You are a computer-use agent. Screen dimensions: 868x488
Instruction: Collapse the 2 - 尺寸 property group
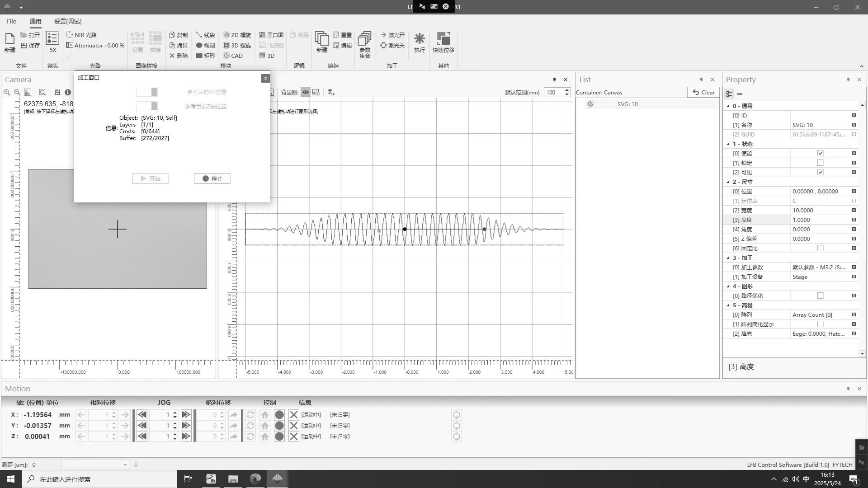(x=728, y=182)
